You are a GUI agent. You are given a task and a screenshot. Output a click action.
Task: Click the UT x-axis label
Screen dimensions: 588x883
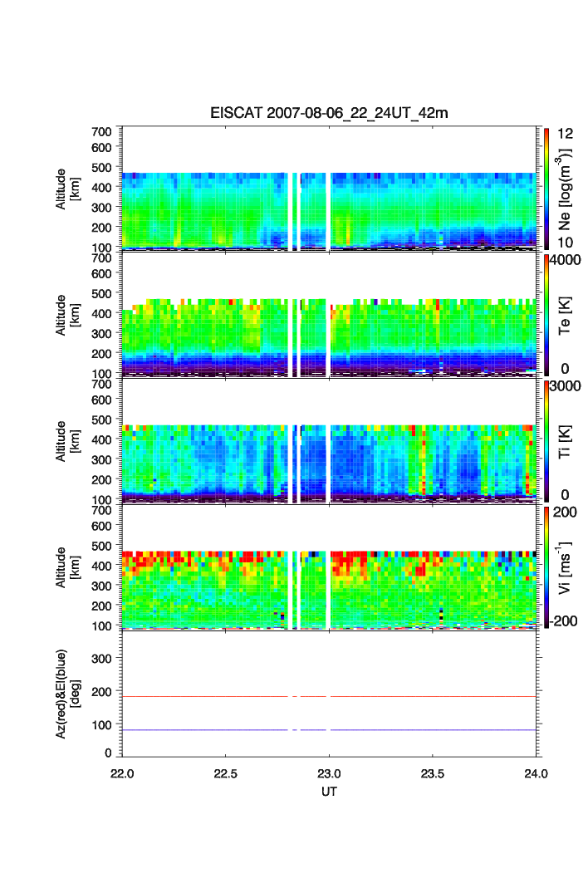[x=329, y=792]
